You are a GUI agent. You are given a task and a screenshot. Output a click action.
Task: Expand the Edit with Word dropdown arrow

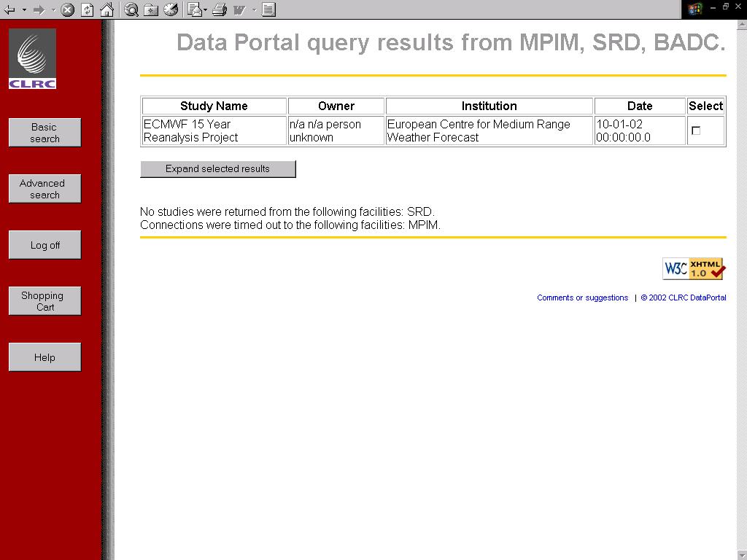(x=254, y=9)
